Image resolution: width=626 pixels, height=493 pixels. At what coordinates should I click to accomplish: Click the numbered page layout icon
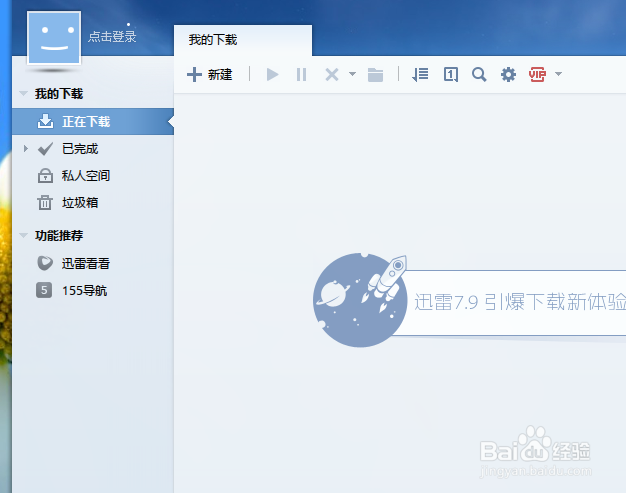(x=451, y=74)
